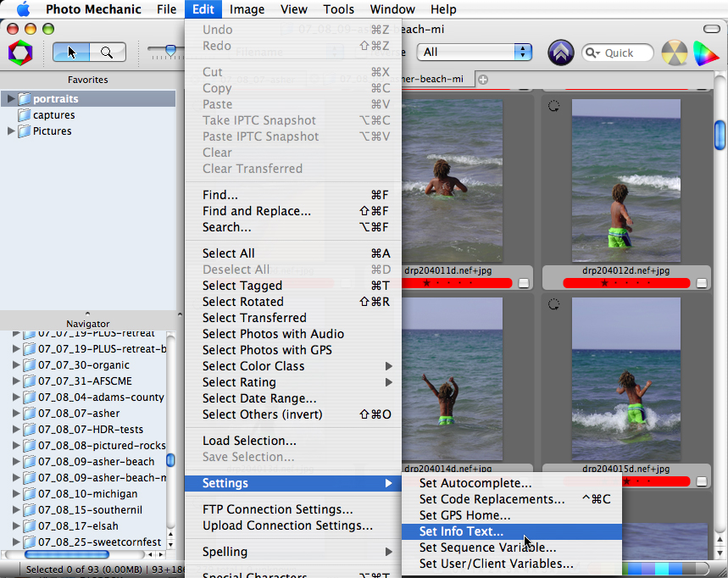
Task: Click rotate icon on drp204012d thumbnail
Action: (553, 106)
